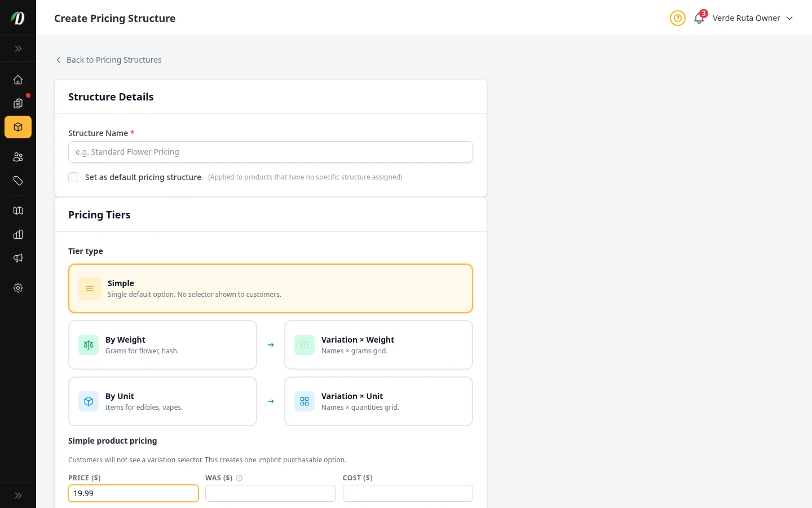Select the 'By Weight' tier type
This screenshot has height=508, width=812.
point(162,344)
